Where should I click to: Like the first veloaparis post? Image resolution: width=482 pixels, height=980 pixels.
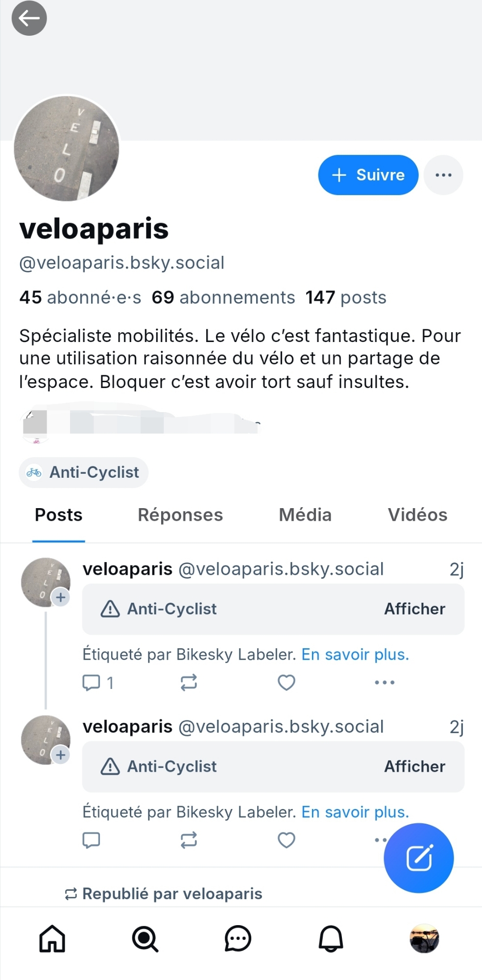coord(287,682)
